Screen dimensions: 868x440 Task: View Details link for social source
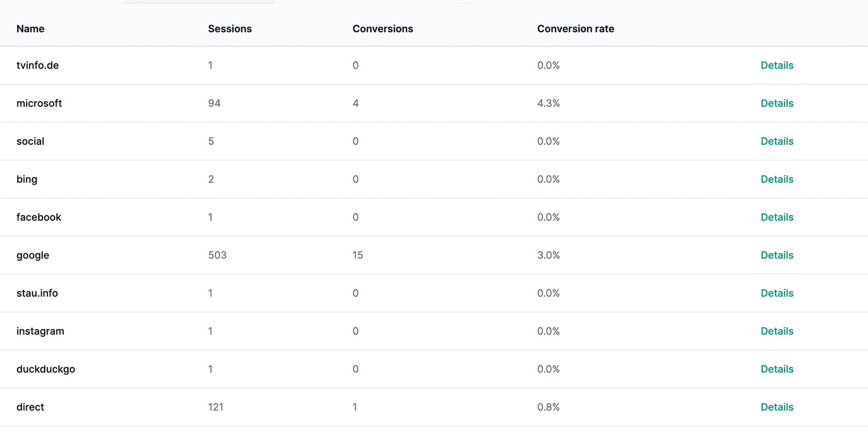pos(776,141)
